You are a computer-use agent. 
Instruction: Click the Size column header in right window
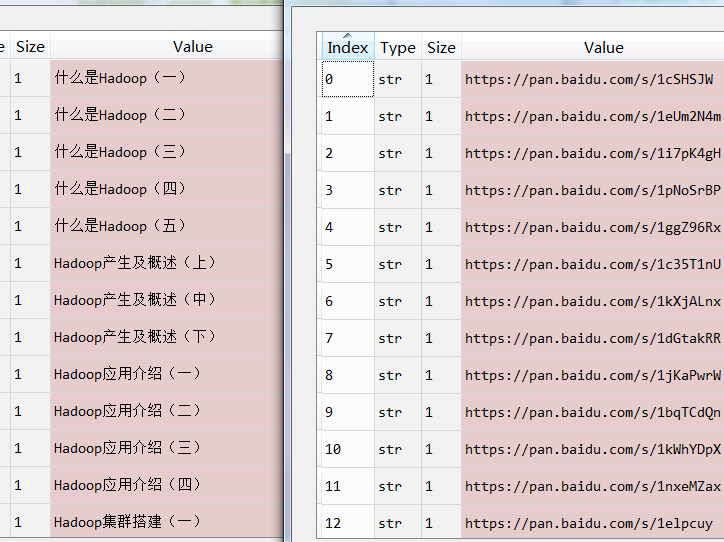click(441, 46)
